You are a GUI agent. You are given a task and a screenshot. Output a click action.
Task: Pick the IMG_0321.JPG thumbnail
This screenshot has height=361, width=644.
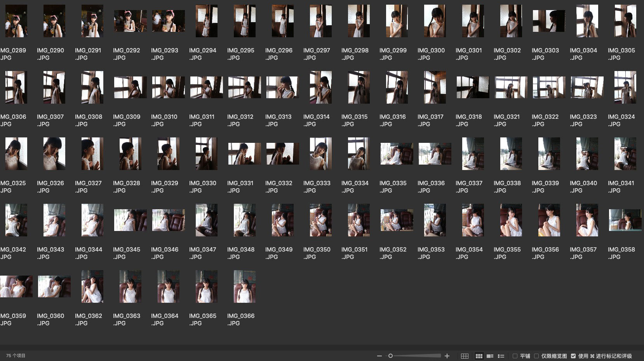(x=511, y=87)
